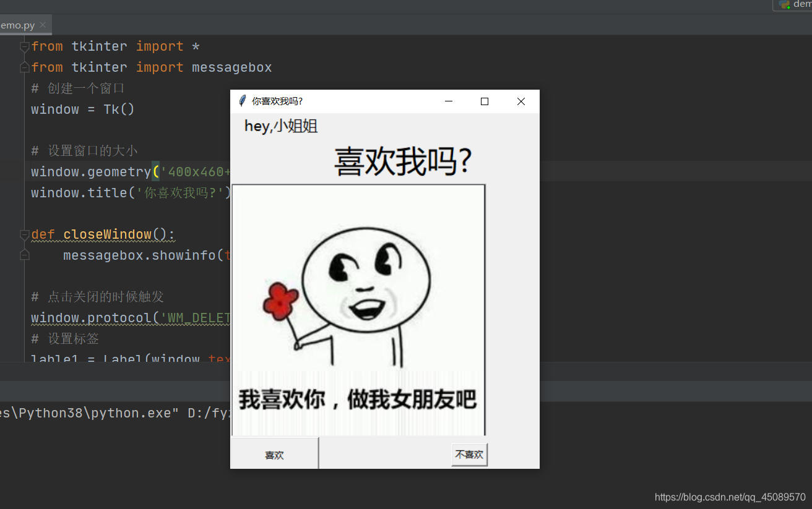This screenshot has height=509, width=812.
Task: Collapse the closeWindow function fold marker
Action: pos(25,234)
